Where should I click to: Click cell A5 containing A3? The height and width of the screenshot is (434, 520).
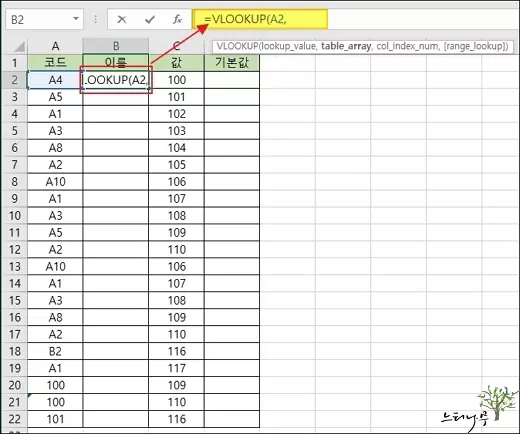click(x=55, y=131)
